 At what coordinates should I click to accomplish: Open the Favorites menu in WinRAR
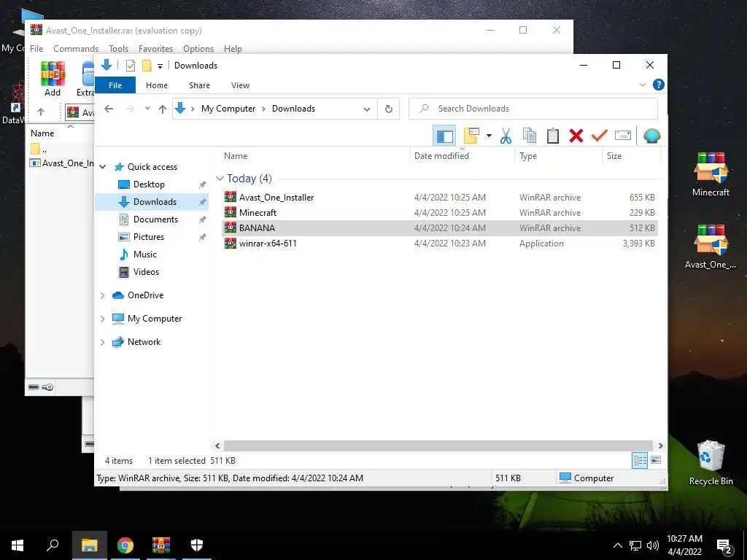[x=155, y=49]
